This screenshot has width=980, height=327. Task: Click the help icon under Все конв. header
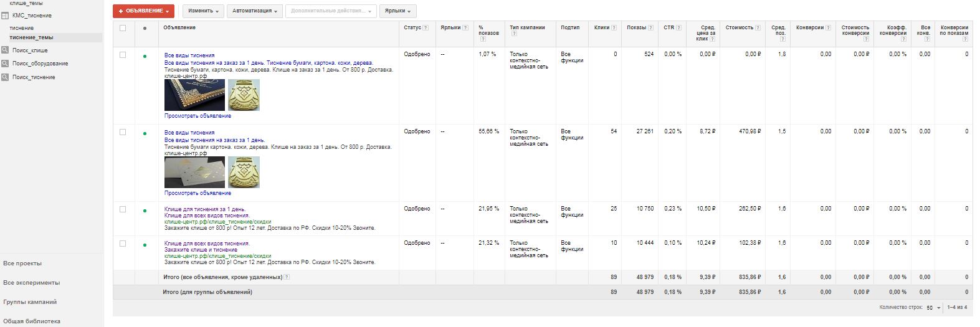pyautogui.click(x=928, y=39)
